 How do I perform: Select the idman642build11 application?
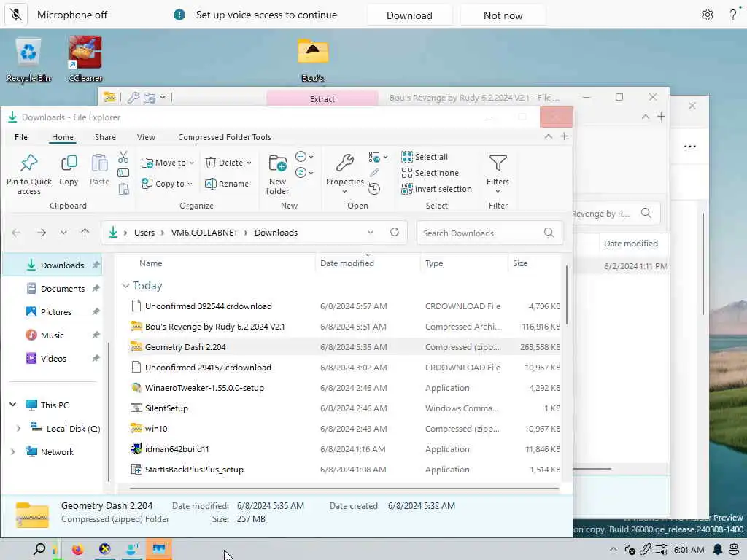click(x=177, y=449)
